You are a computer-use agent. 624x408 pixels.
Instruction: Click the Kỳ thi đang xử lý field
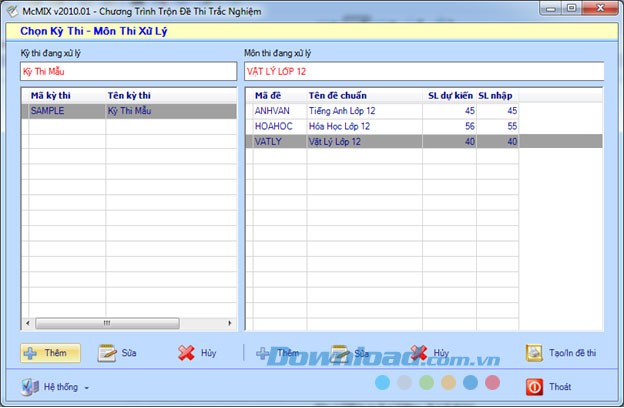(128, 71)
